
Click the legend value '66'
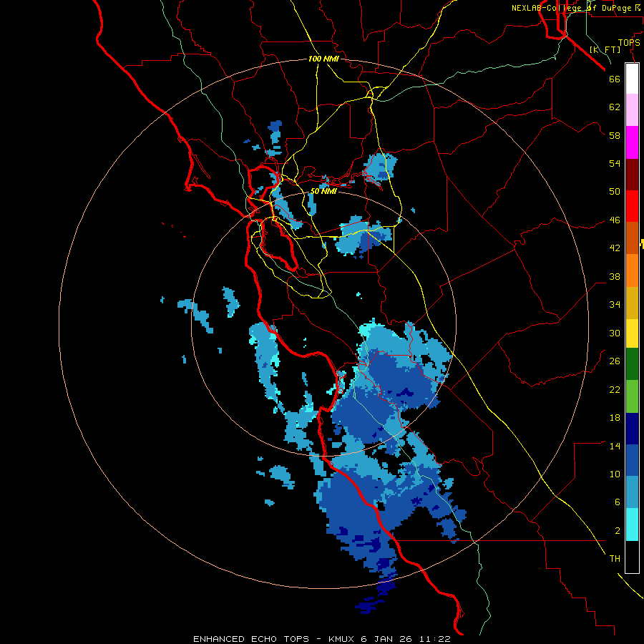615,79
